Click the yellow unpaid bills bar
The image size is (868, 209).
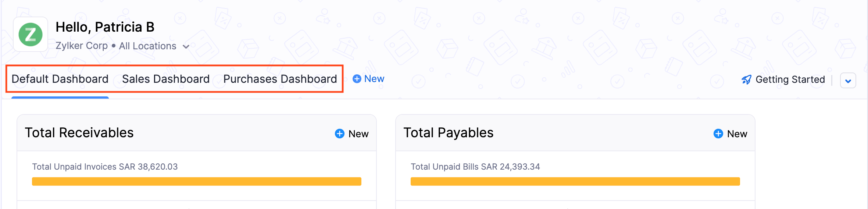point(575,181)
